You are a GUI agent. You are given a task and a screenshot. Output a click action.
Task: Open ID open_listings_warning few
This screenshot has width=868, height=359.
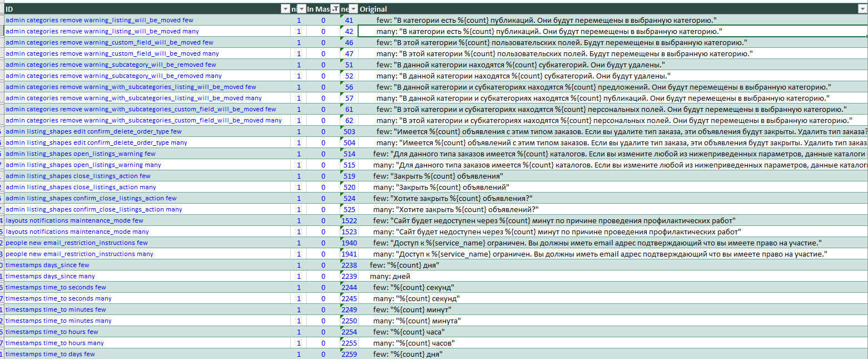point(81,154)
